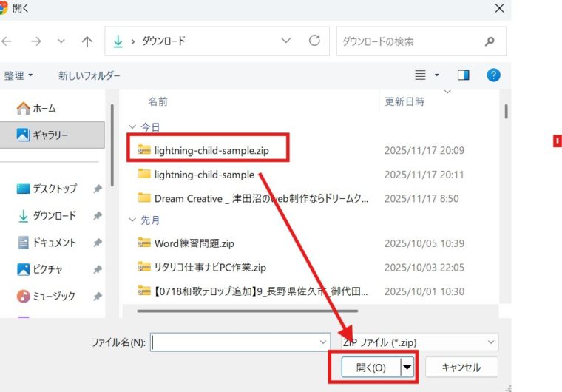Open the 整理 menu
Image resolution: width=562 pixels, height=392 pixels.
click(x=18, y=75)
